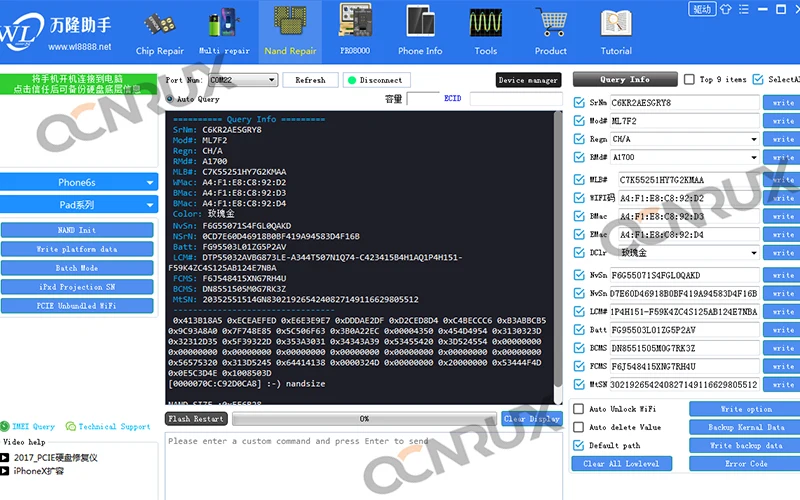Image resolution: width=800 pixels, height=500 pixels.
Task: Click PCIE Unbundled WiFi button
Action: point(77,306)
